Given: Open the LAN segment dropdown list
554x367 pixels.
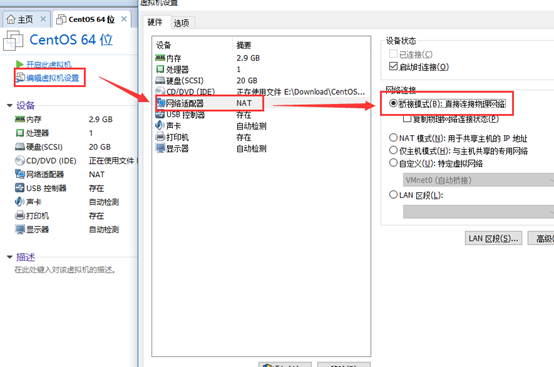Looking at the screenshot, I should click(x=478, y=212).
